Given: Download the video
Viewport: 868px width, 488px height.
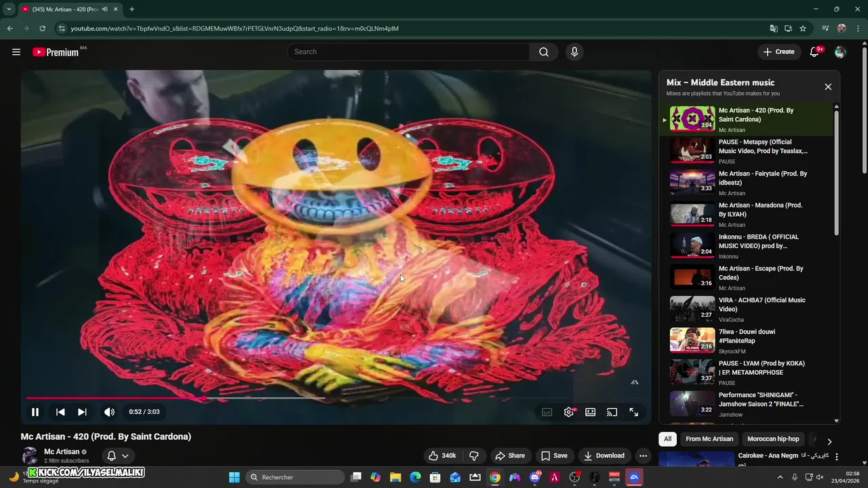Looking at the screenshot, I should pyautogui.click(x=604, y=455).
